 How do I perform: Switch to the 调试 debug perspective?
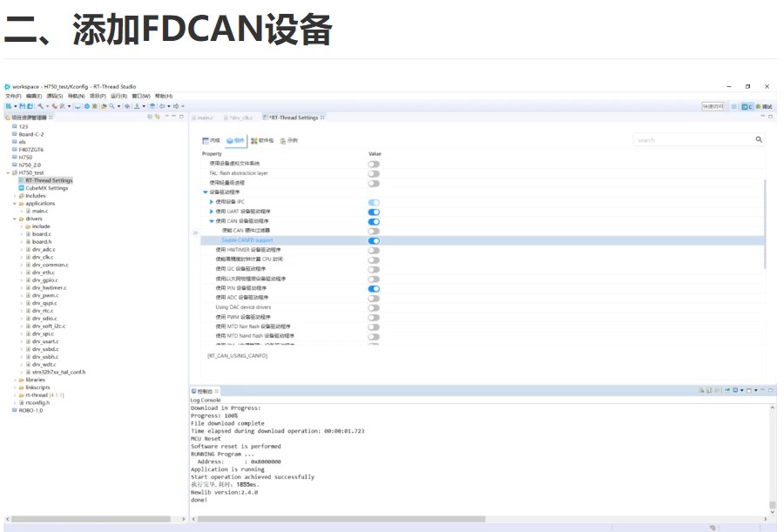click(x=764, y=106)
